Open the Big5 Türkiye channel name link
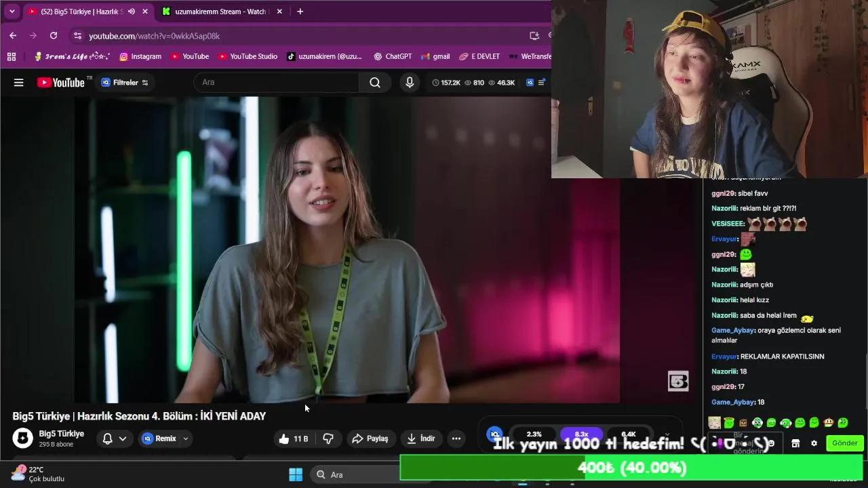The width and height of the screenshot is (868, 488). click(x=62, y=434)
